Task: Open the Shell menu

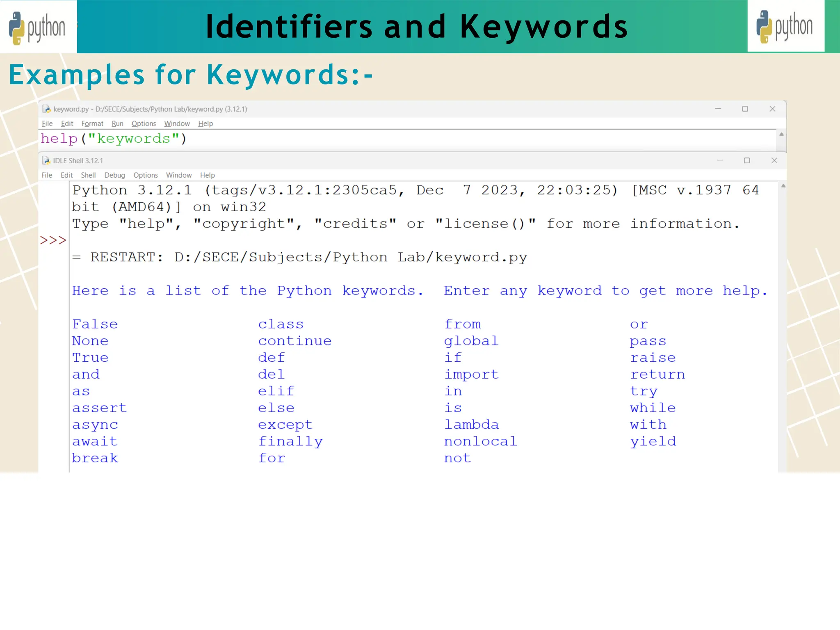Action: [x=88, y=175]
